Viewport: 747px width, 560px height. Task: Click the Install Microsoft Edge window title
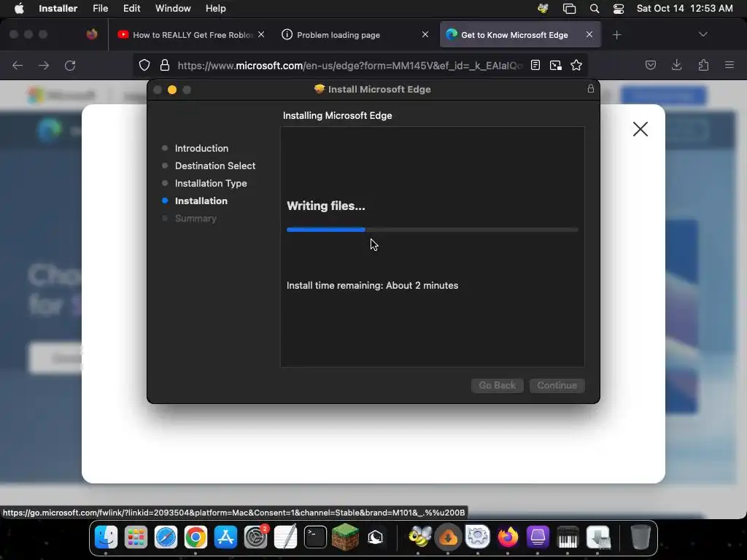tap(379, 89)
